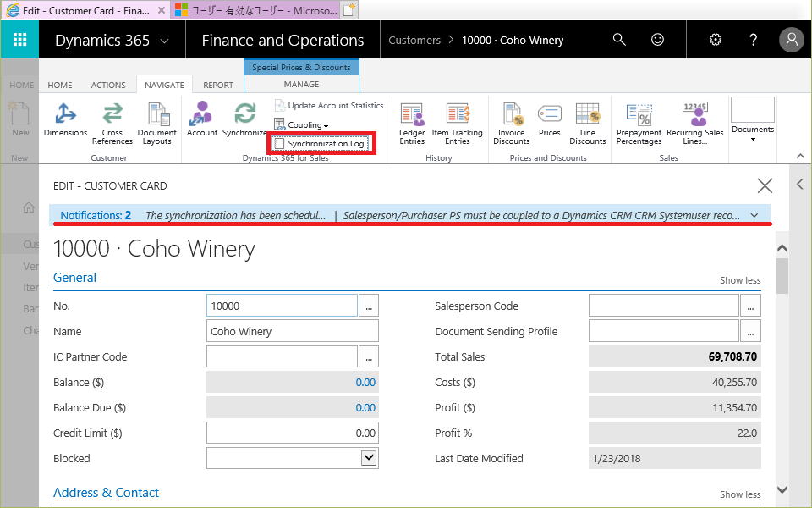Open Ledger Entries history
The image size is (812, 508).
point(412,124)
